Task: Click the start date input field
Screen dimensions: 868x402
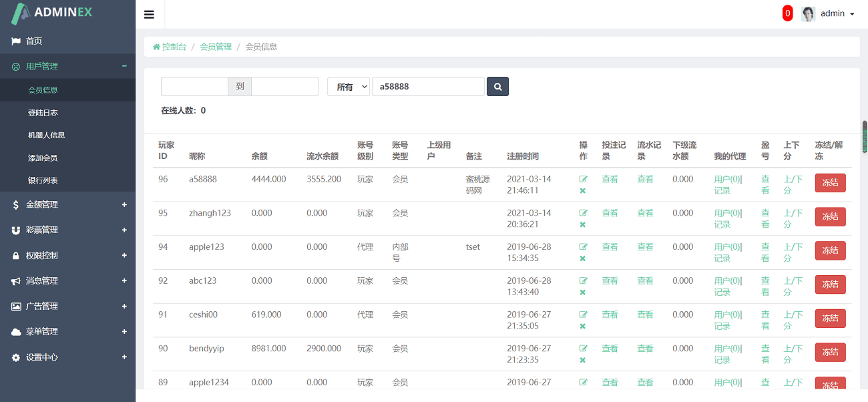Action: (x=194, y=87)
